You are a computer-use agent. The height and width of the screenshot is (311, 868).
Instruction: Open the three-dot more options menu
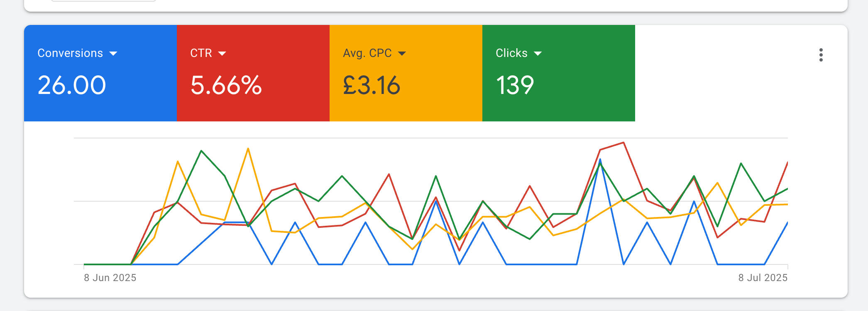point(821,55)
